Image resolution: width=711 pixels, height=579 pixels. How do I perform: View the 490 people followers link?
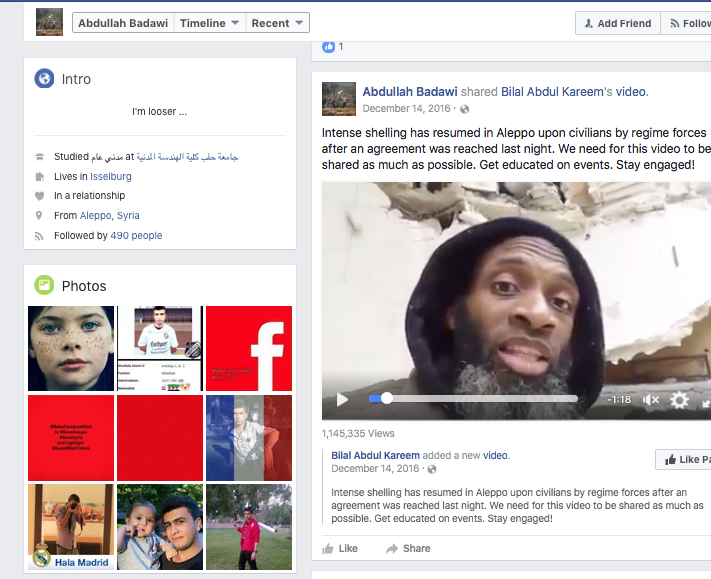[136, 236]
